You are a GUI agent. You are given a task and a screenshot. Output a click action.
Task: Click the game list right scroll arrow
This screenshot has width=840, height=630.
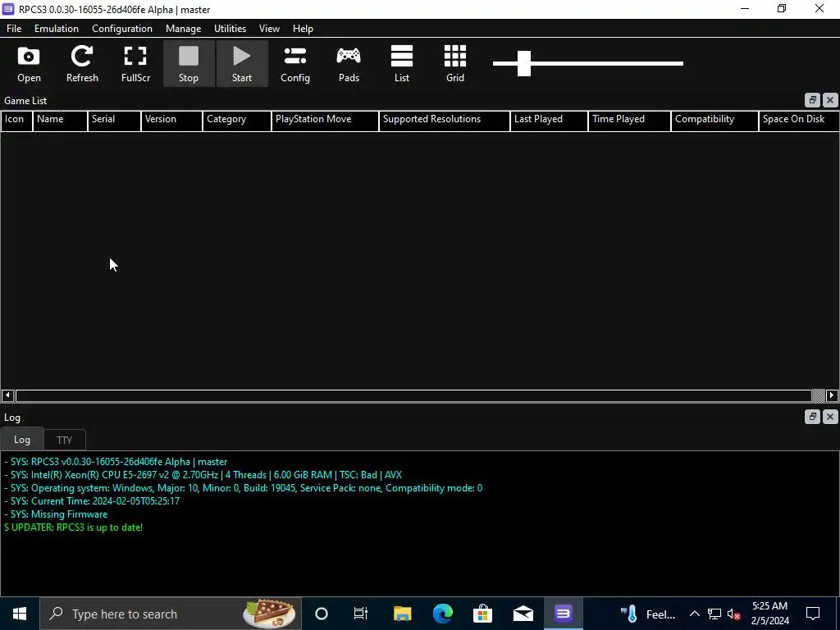[832, 395]
